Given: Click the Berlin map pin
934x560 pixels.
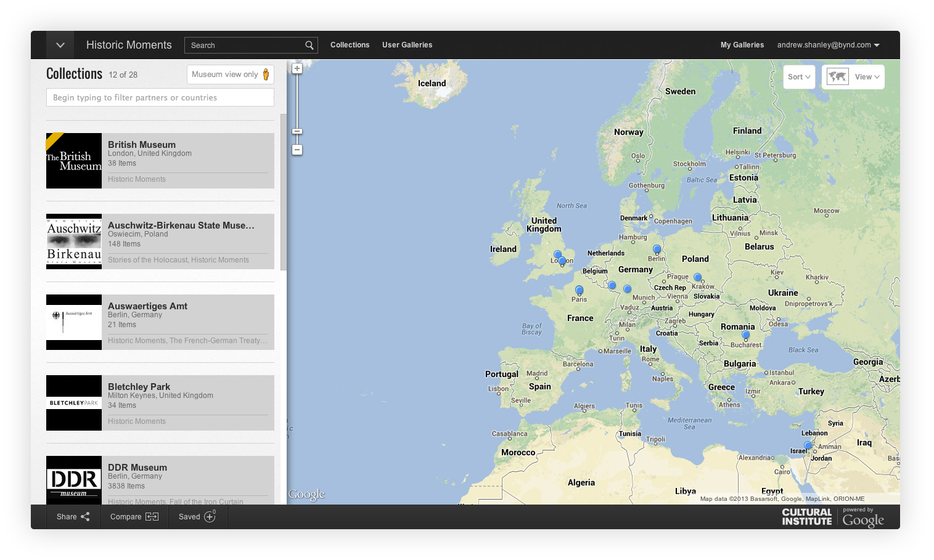Looking at the screenshot, I should tap(657, 250).
